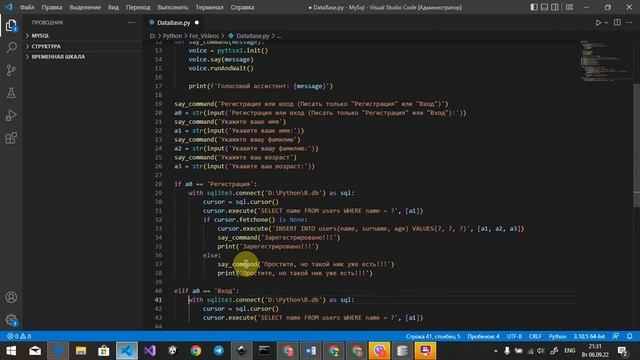This screenshot has width=640, height=360.
Task: Open the Справка menu
Action: click(x=242, y=7)
